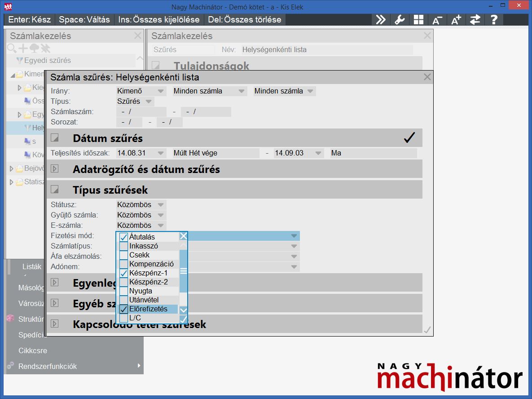Click the gray checkmark at dialog bottom right
This screenshot has height=399, width=532.
coord(427,329)
